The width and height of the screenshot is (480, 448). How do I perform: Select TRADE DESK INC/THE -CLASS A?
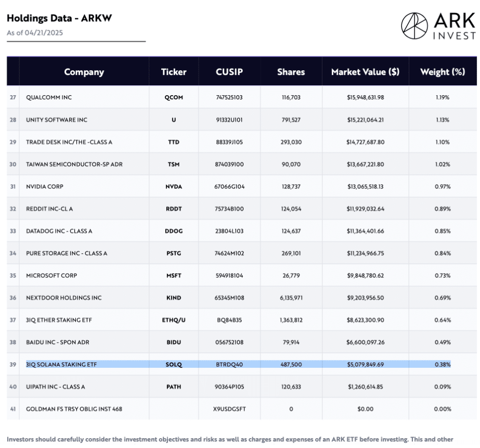[69, 142]
